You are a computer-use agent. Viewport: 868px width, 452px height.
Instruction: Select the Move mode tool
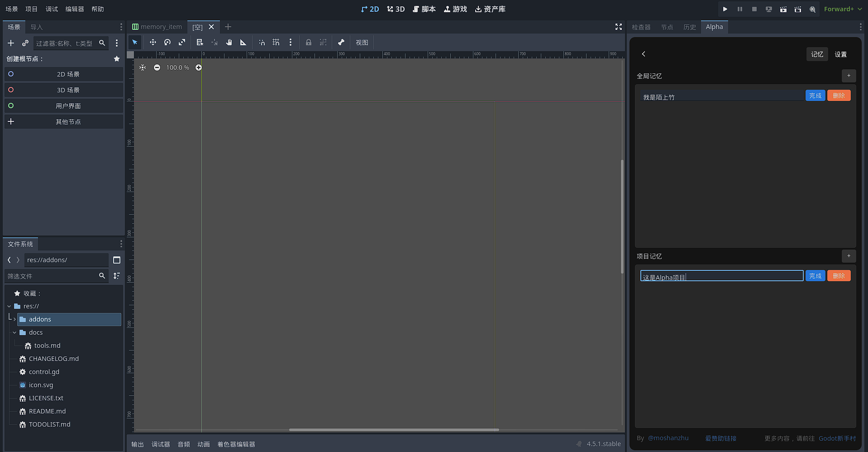point(153,43)
